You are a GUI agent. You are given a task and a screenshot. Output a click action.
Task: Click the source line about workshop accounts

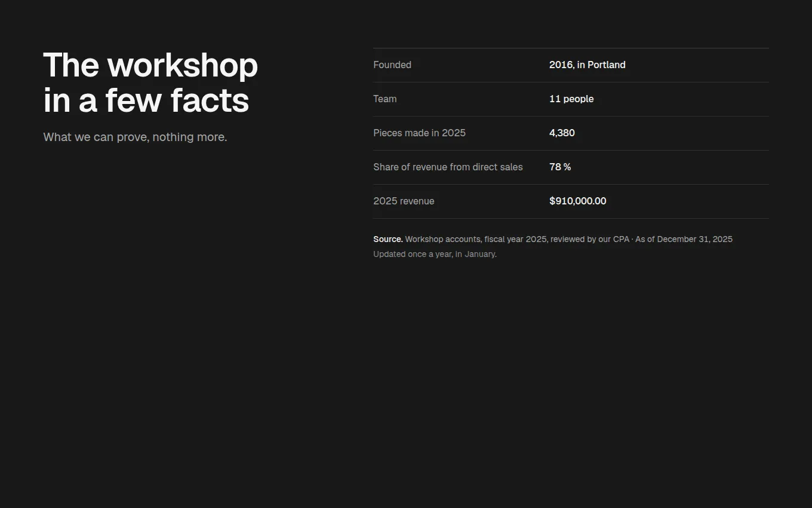tap(553, 239)
